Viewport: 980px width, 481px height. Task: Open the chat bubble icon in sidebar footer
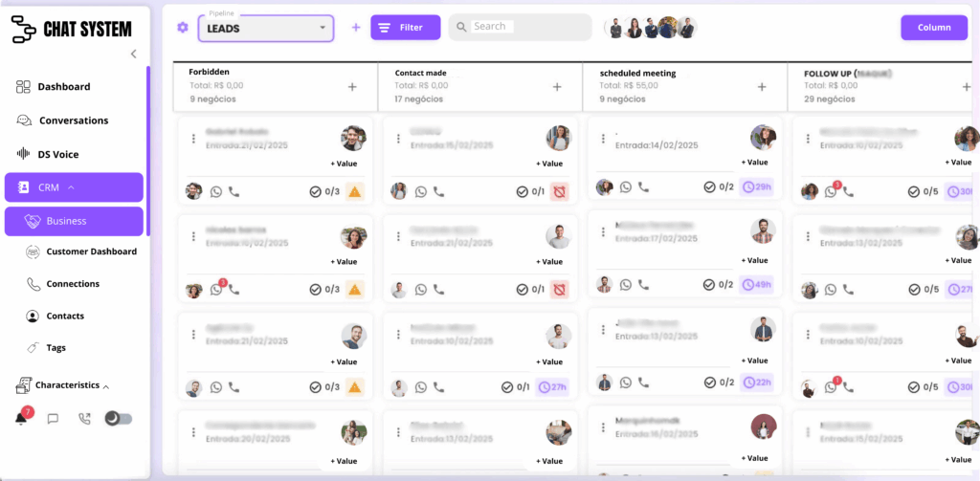pos(54,419)
